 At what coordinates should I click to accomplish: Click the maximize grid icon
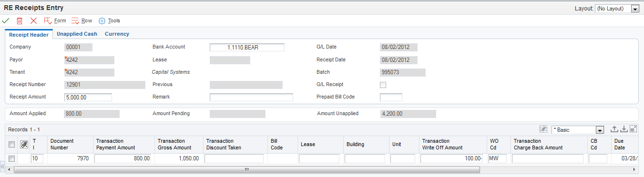point(633,129)
